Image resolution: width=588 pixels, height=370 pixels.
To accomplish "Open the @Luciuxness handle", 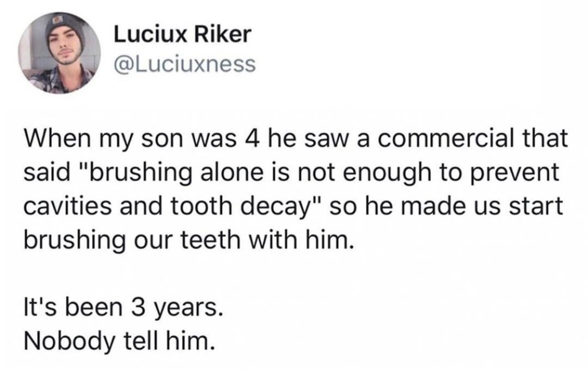I will 184,64.
